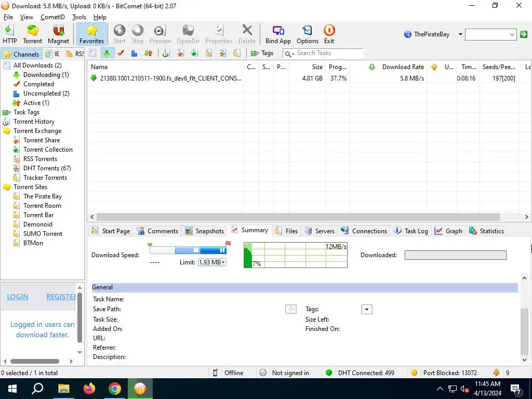
Task: Open Firefox from the taskbar
Action: coord(89,389)
